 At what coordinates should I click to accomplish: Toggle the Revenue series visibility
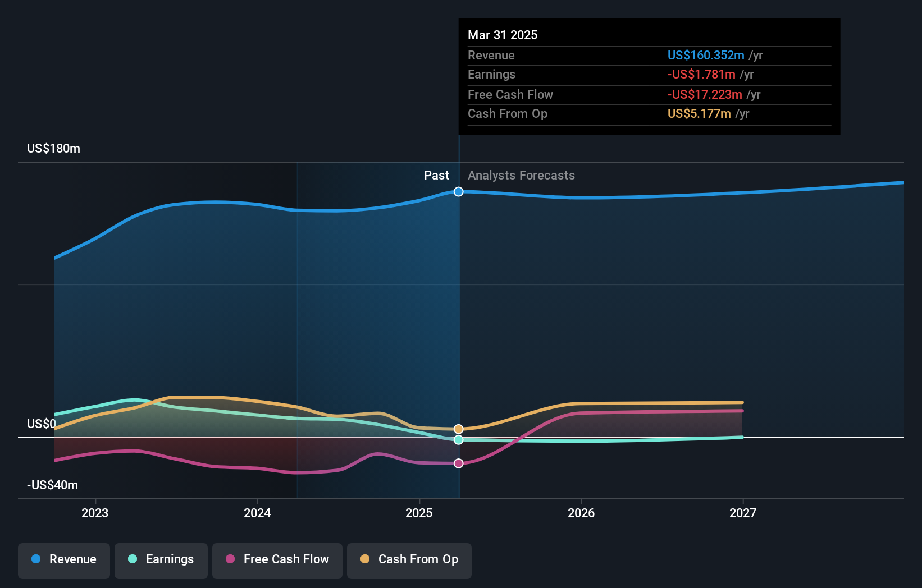63,559
